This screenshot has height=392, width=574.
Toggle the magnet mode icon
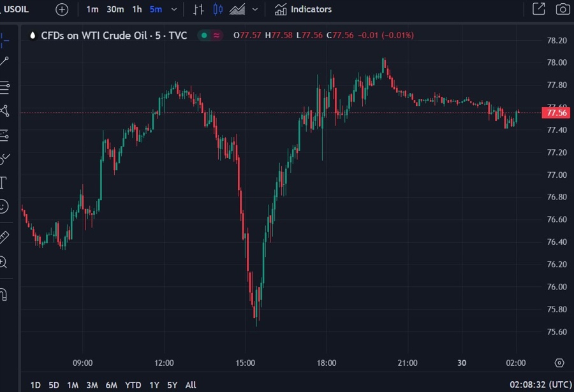pyautogui.click(x=4, y=294)
